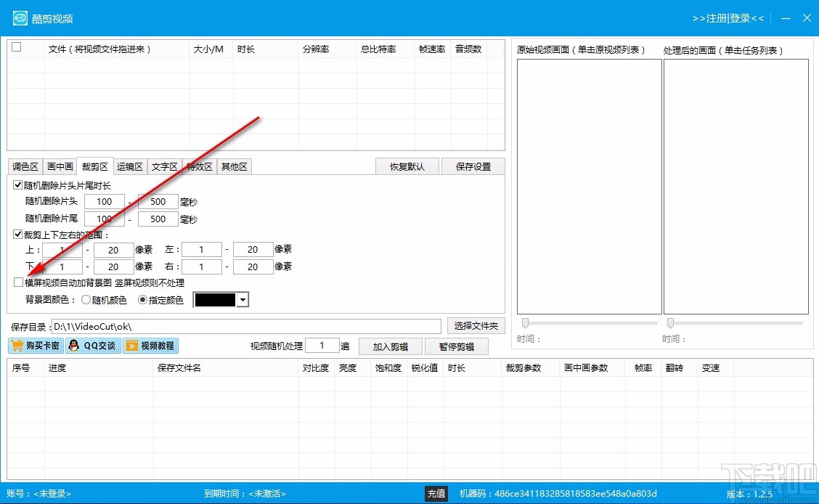Select 随机颜色 radio button
The width and height of the screenshot is (819, 504).
pyautogui.click(x=86, y=300)
